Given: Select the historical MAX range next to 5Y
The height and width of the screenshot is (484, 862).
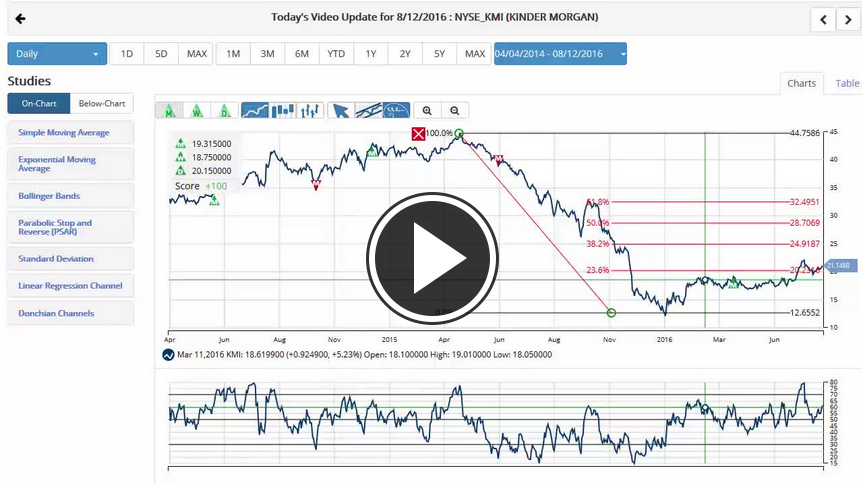Looking at the screenshot, I should tap(474, 54).
